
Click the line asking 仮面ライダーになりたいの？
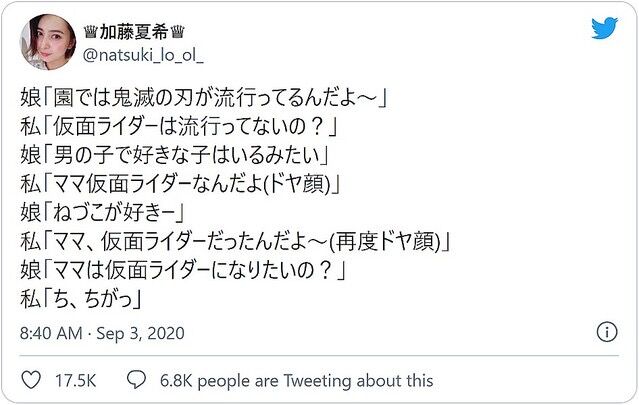pos(180,268)
